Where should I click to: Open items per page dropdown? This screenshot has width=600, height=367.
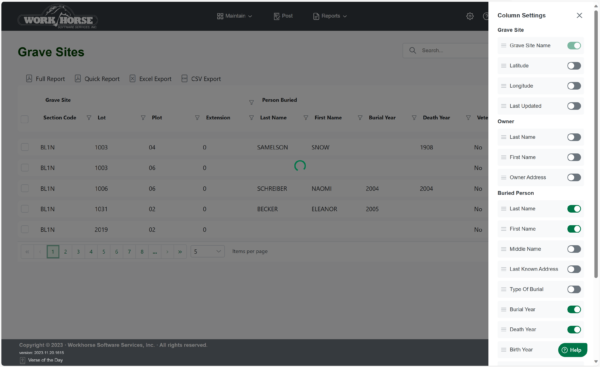(207, 251)
